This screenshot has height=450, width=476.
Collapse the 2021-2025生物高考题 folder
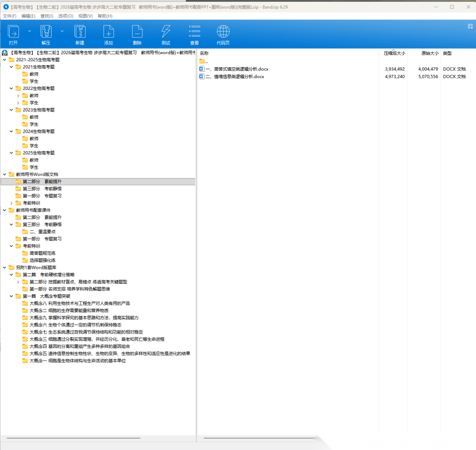5,60
